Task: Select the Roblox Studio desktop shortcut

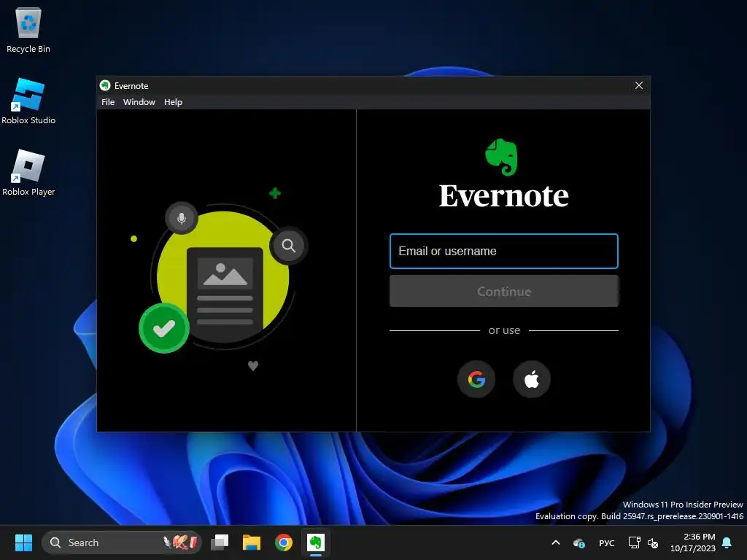Action: click(x=28, y=101)
